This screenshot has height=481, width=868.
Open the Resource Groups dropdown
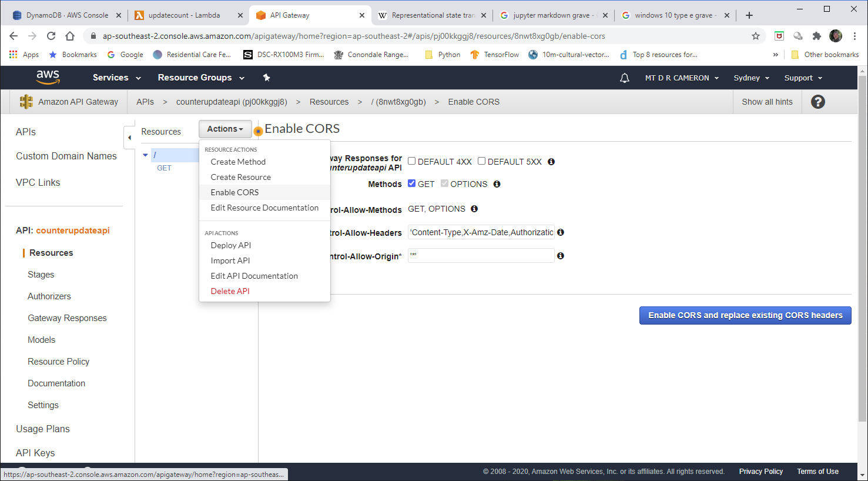pos(201,78)
